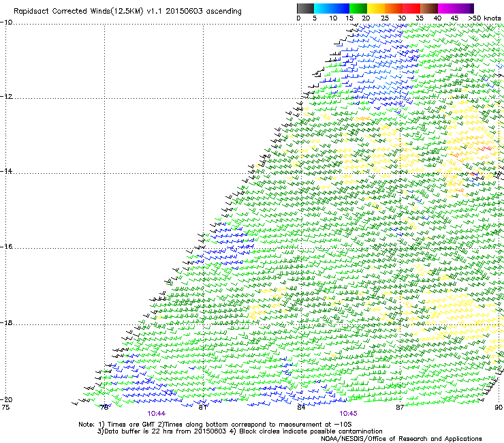The width and height of the screenshot is (504, 443).
Task: Click the -20 latitude axis label
Action: 6,399
